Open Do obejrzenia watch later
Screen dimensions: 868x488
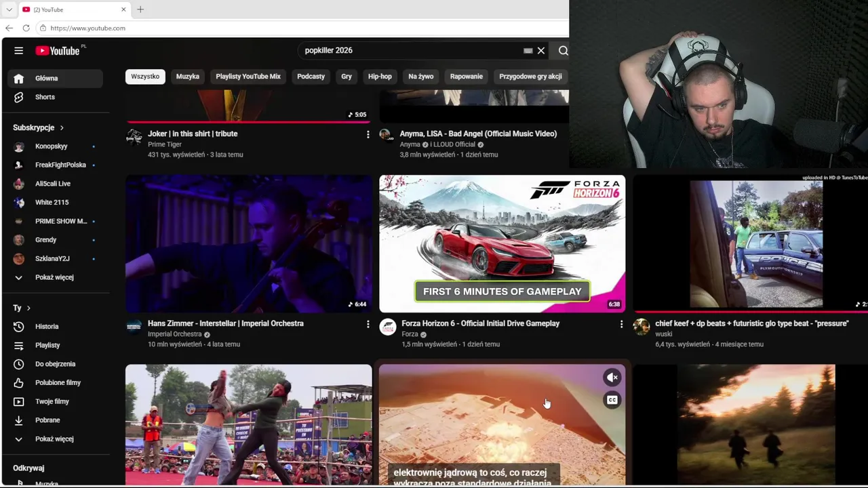56,364
